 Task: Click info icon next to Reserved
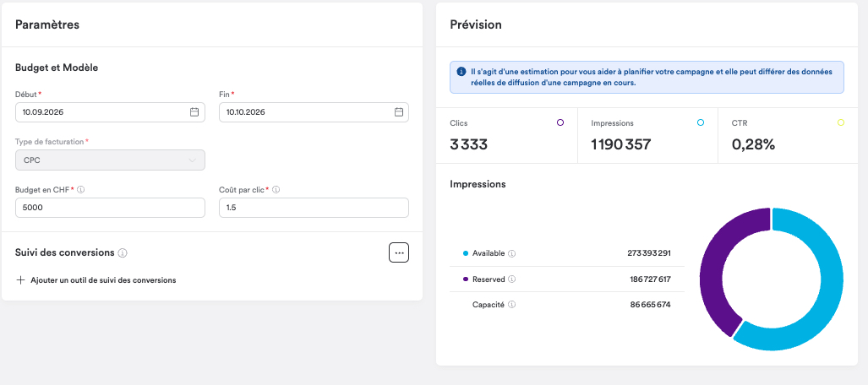pyautogui.click(x=512, y=279)
